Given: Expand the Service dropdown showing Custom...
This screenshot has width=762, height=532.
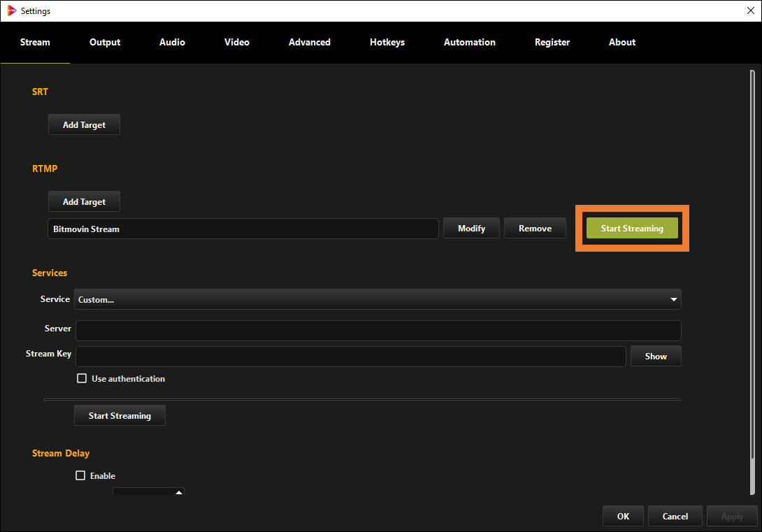Looking at the screenshot, I should point(378,300).
